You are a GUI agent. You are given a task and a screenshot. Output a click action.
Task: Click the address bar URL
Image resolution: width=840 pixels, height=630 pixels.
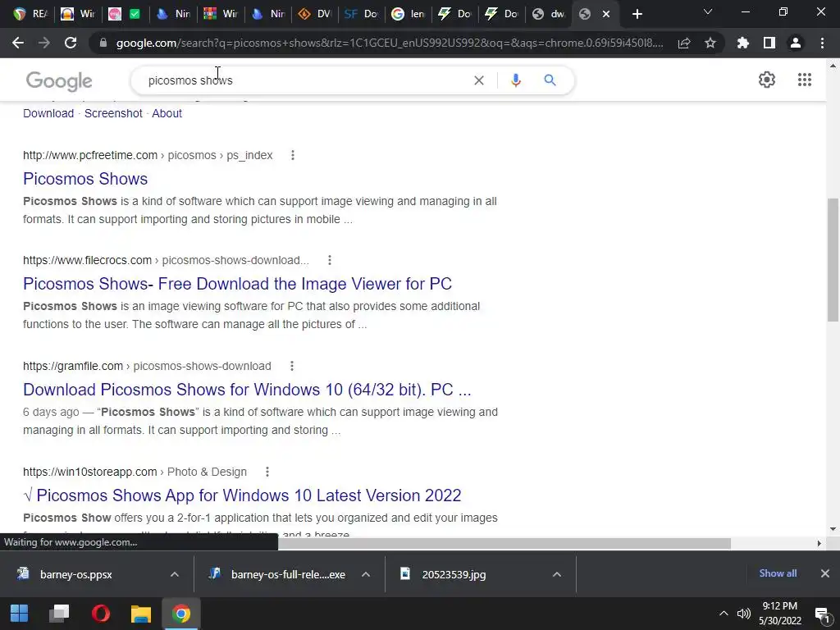click(x=390, y=43)
